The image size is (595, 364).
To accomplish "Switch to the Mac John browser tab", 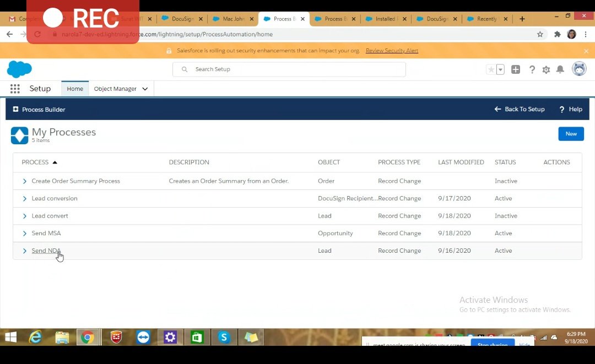I will pos(233,19).
